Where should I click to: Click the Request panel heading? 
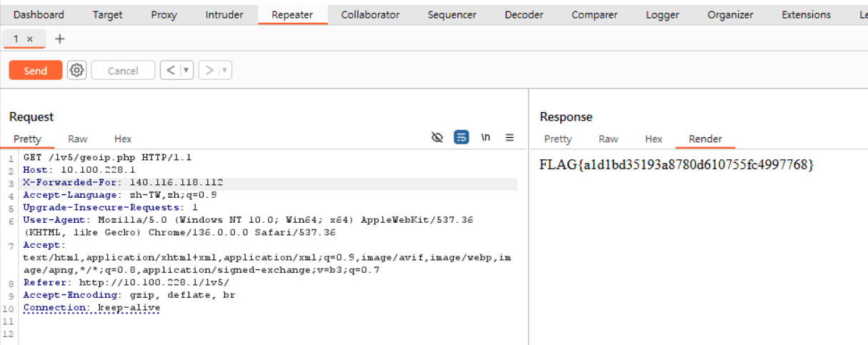pos(31,116)
